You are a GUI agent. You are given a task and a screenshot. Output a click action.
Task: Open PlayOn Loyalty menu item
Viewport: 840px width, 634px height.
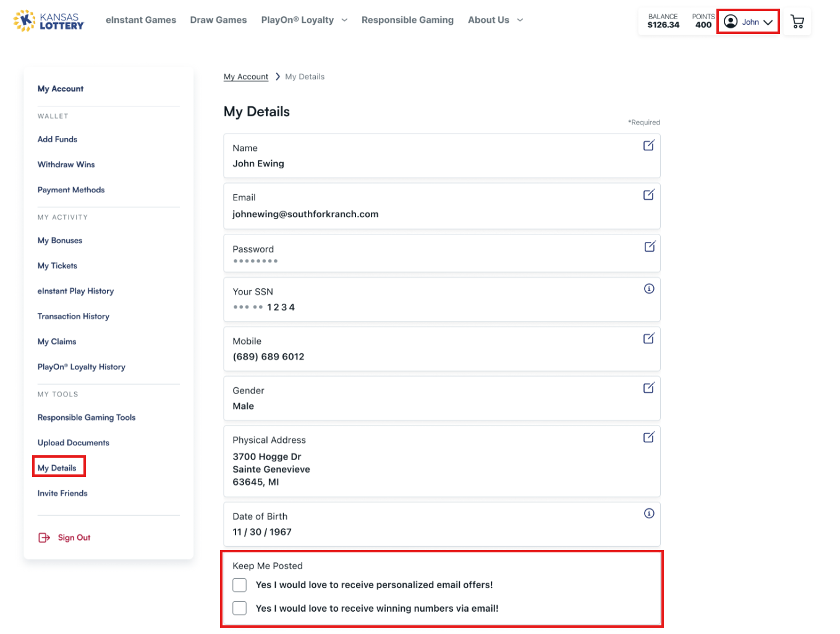click(x=297, y=20)
